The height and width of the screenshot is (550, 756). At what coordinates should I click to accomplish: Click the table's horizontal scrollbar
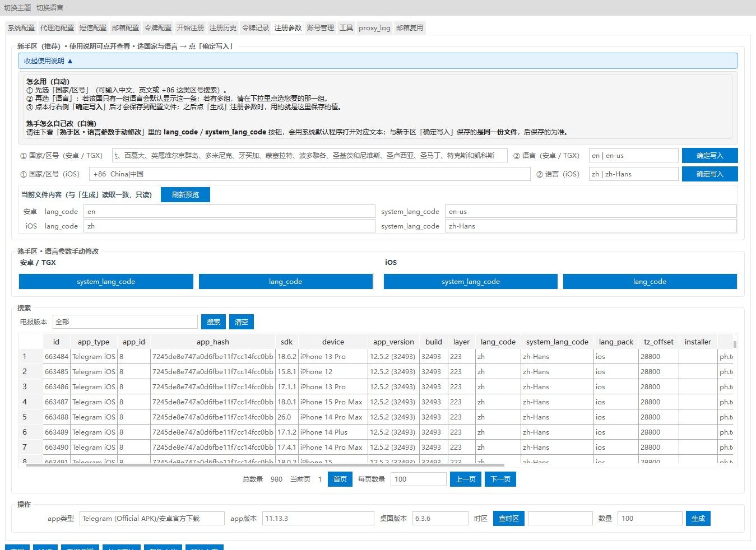pos(265,464)
